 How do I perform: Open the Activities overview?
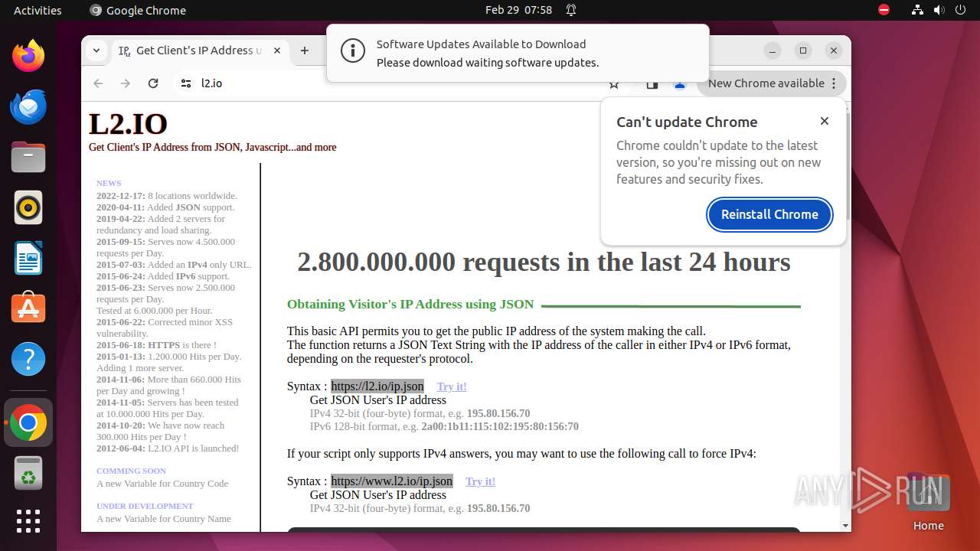[x=38, y=10]
